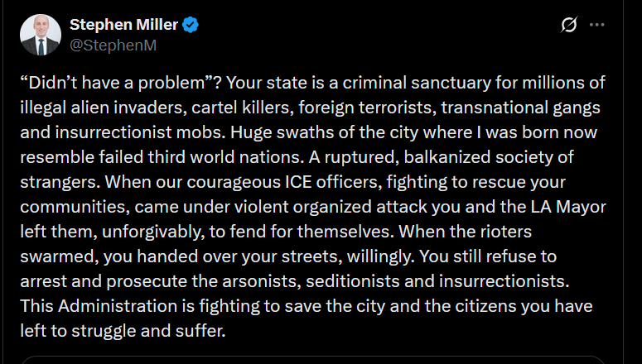Image resolution: width=642 pixels, height=364 pixels.
Task: Click the closing words "struggle and suffer."
Action: (x=148, y=331)
